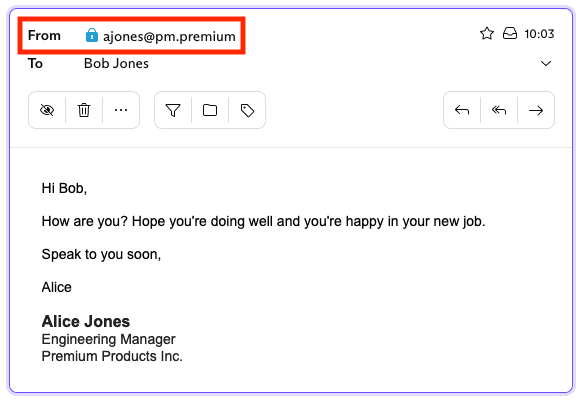The width and height of the screenshot is (584, 404).
Task: Move message to a folder
Action: [210, 110]
